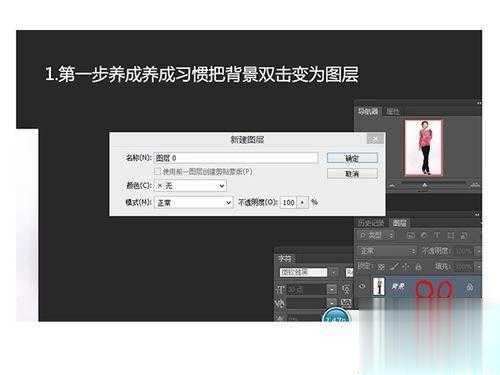Open the font size dropdown arrow
Screen dimensions: 500x375
[x=332, y=289]
